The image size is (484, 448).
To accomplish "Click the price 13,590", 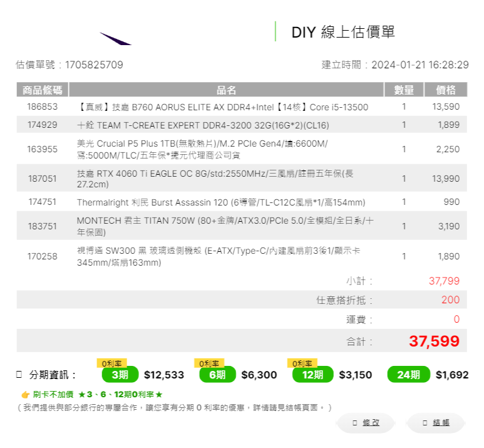I will coord(446,107).
